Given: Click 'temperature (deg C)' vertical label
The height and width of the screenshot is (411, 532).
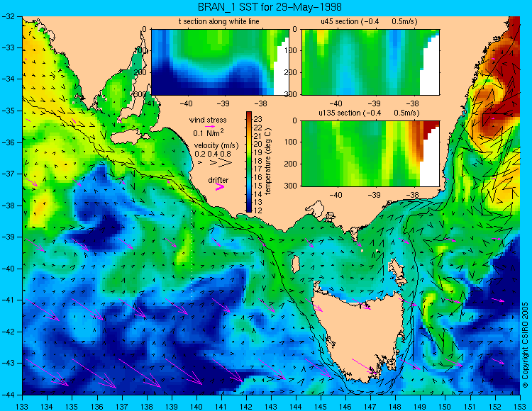Looking at the screenshot, I should pos(268,162).
